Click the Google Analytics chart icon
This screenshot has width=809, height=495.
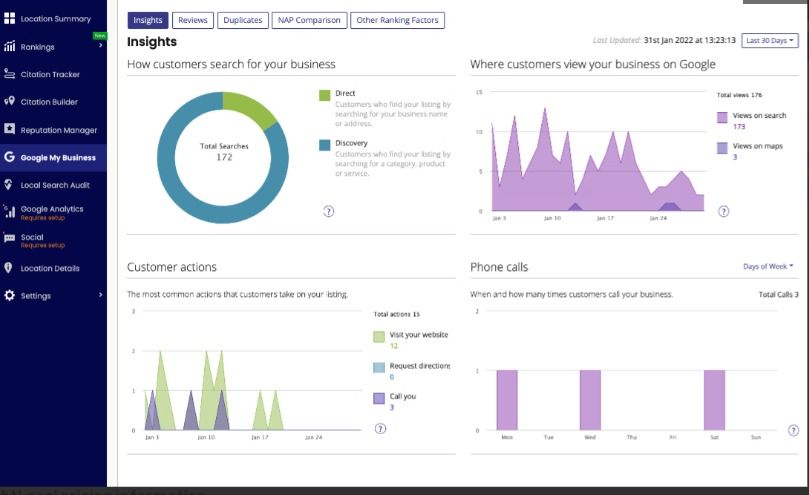[9, 211]
